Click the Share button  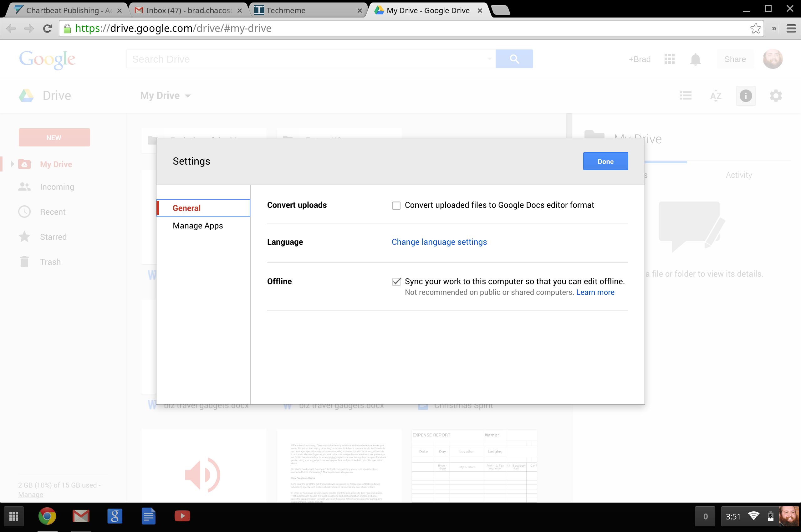tap(735, 59)
